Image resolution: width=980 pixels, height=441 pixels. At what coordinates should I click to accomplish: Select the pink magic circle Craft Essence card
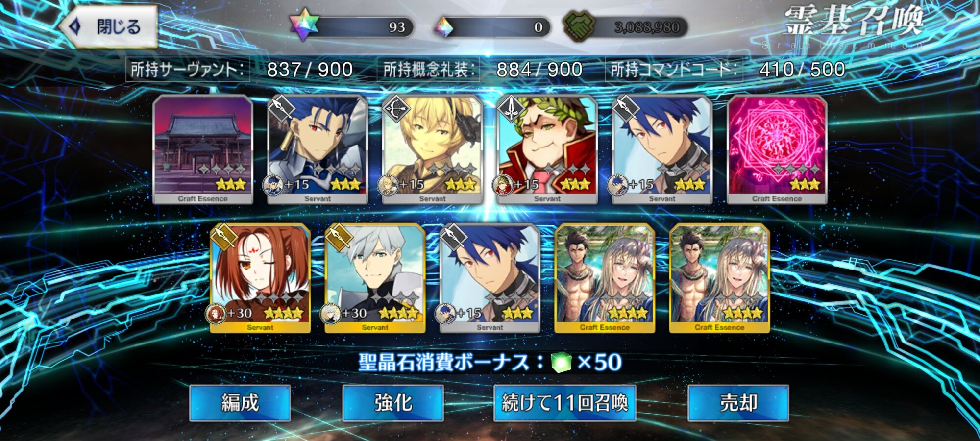tap(777, 149)
